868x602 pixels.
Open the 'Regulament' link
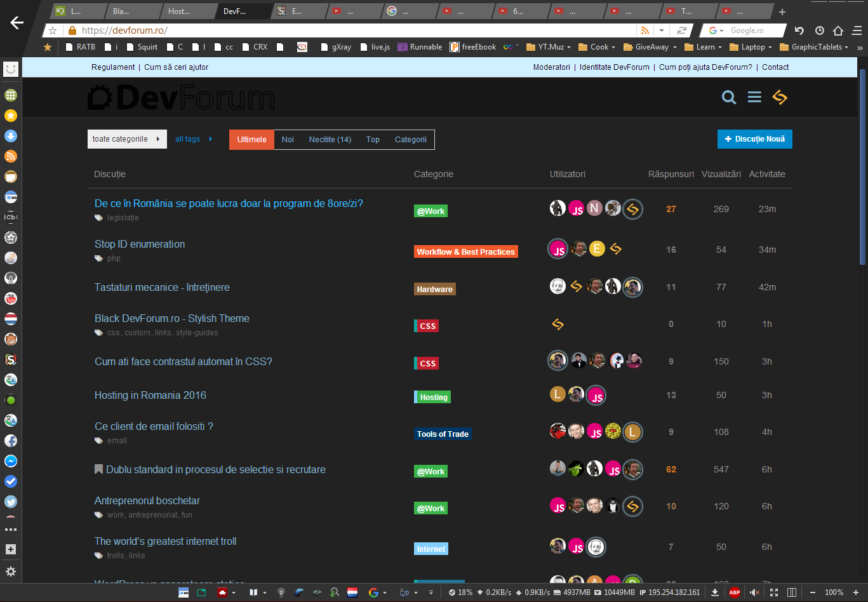(113, 67)
